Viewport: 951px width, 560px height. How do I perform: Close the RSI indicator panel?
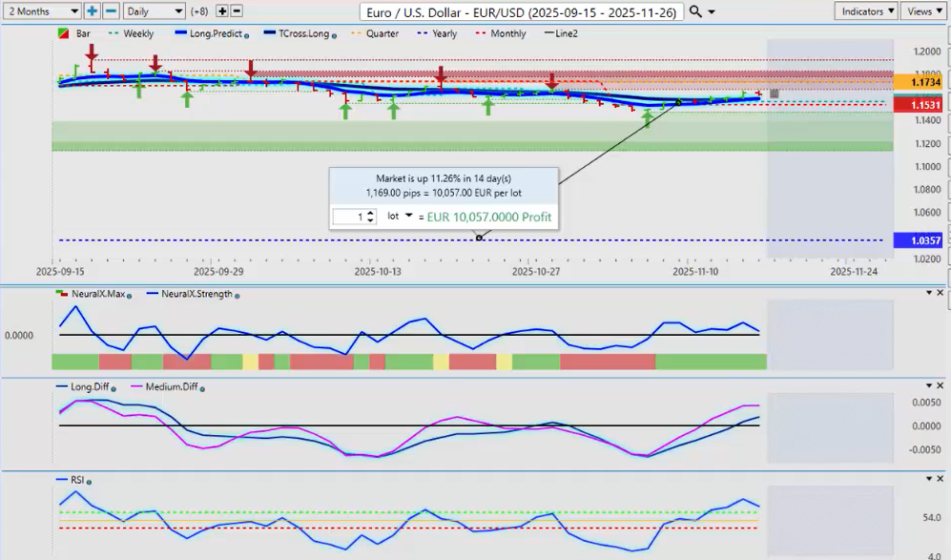pos(941,479)
